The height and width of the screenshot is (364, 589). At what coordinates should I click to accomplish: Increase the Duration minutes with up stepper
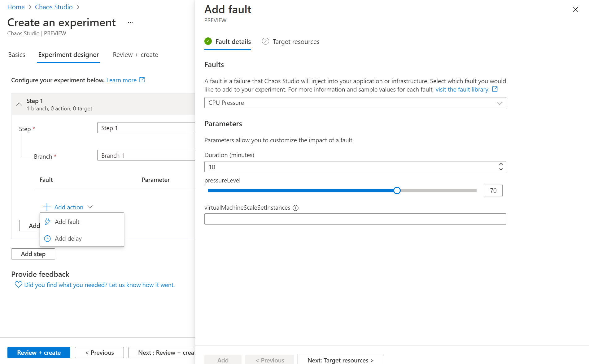[x=501, y=164]
